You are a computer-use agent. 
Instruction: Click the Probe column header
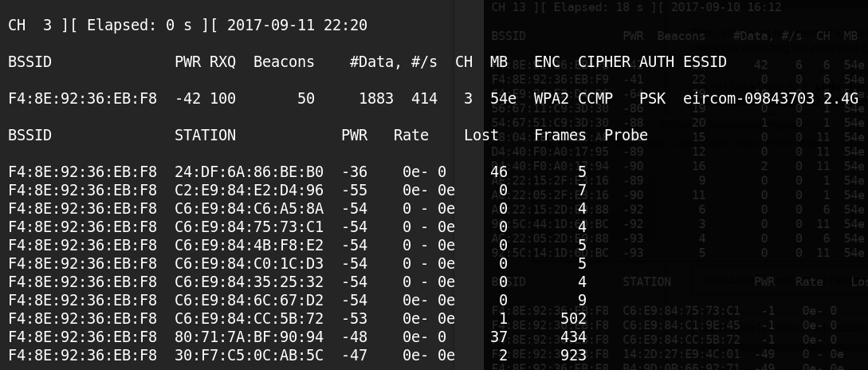click(626, 136)
